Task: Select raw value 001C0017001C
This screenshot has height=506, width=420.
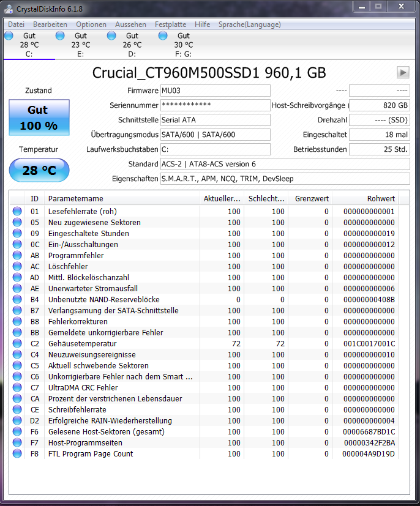Action: [369, 344]
